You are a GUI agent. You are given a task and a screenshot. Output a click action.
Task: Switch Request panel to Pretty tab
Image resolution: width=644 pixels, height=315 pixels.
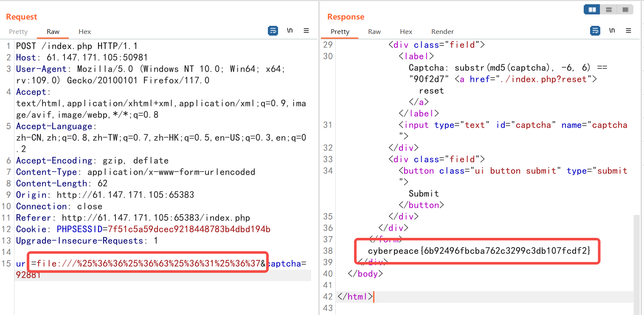tap(18, 32)
